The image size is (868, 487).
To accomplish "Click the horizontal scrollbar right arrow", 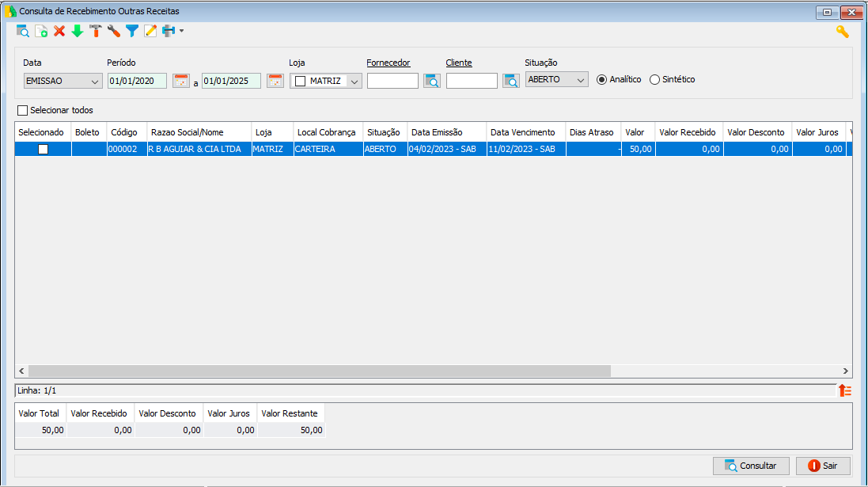I will (845, 371).
